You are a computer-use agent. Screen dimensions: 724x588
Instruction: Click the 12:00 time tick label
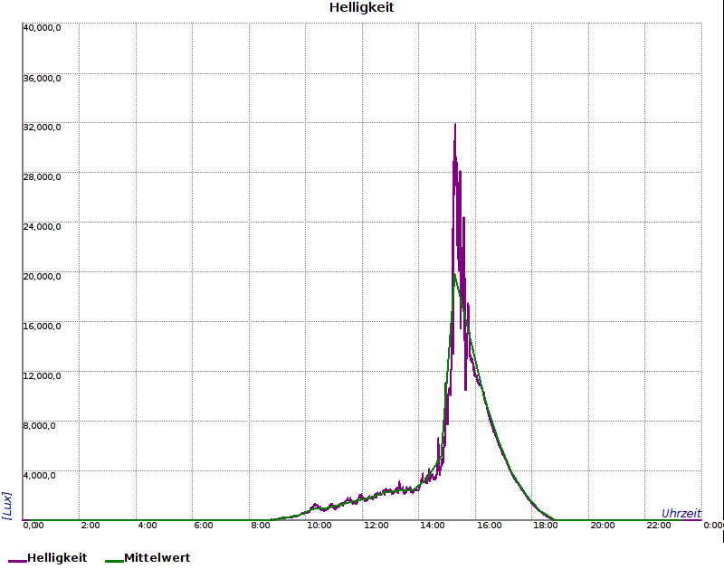376,526
